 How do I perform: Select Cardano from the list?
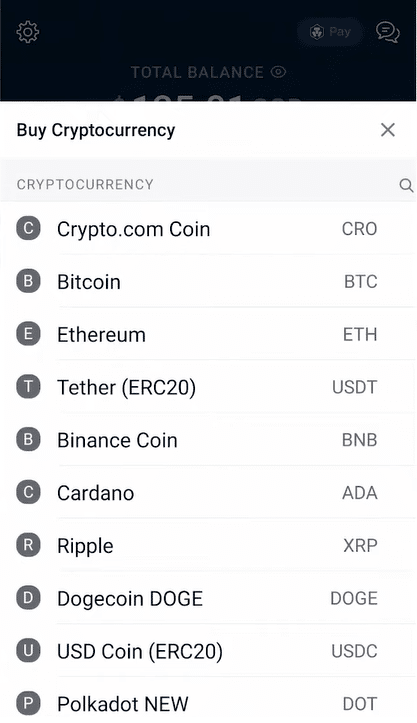pyautogui.click(x=208, y=493)
